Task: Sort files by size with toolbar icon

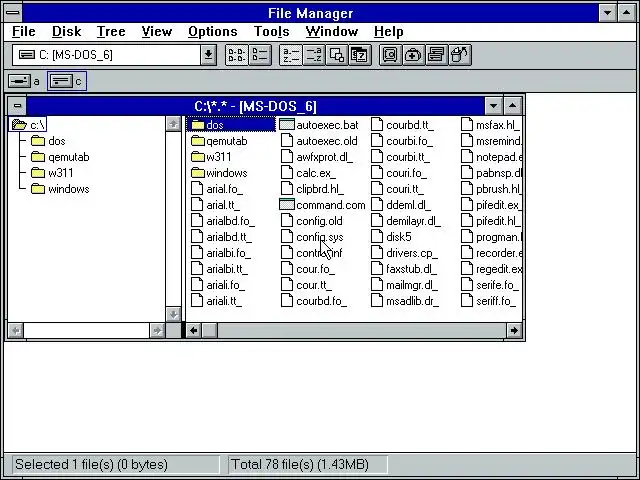Action: click(x=337, y=55)
